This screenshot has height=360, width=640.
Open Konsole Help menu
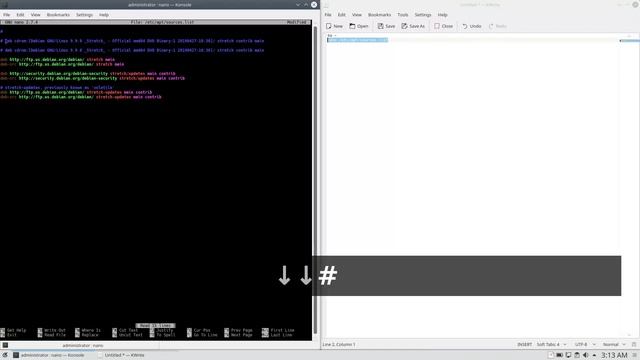(104, 15)
